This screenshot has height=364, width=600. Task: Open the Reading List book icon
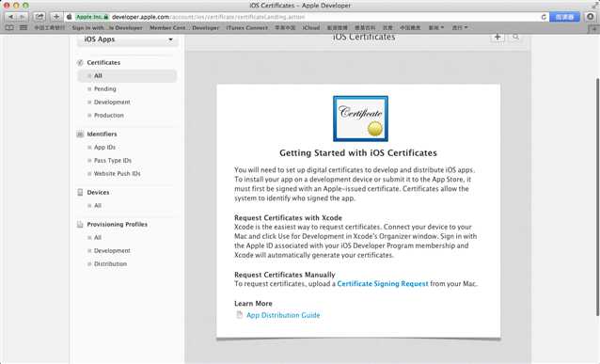(x=9, y=27)
